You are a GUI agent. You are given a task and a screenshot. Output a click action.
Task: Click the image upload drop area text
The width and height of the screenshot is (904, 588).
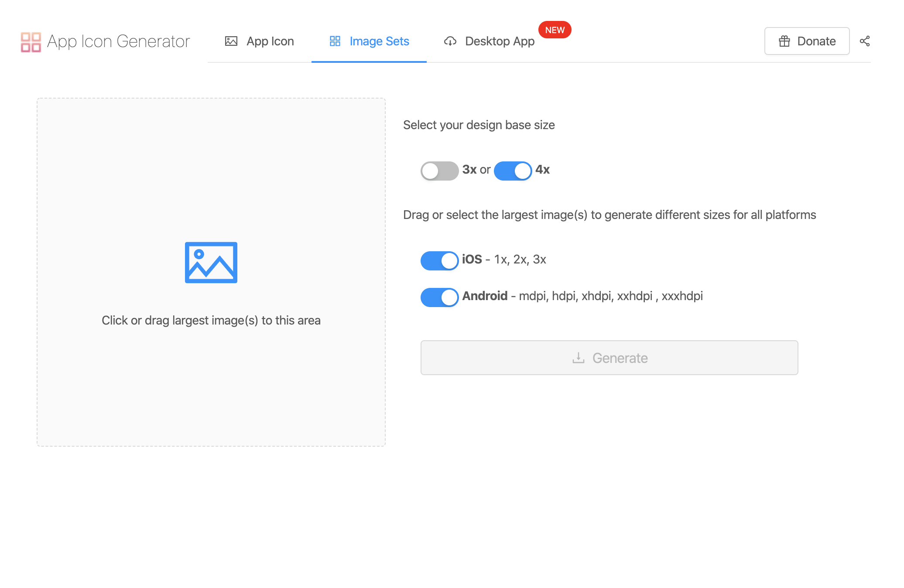click(211, 321)
